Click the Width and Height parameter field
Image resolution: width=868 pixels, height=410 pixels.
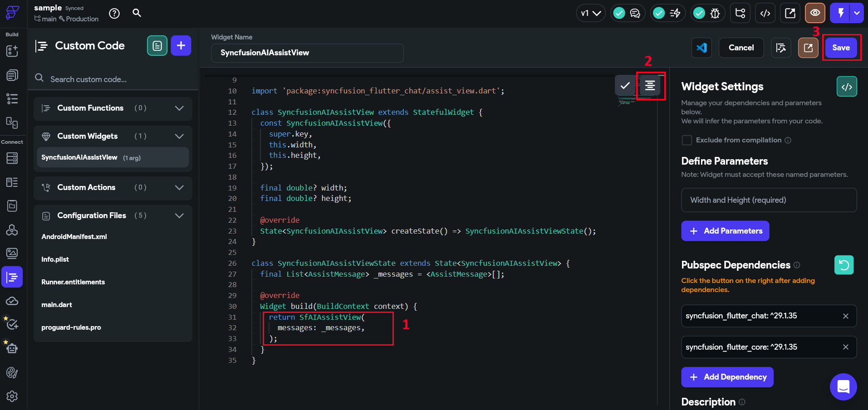coord(768,200)
